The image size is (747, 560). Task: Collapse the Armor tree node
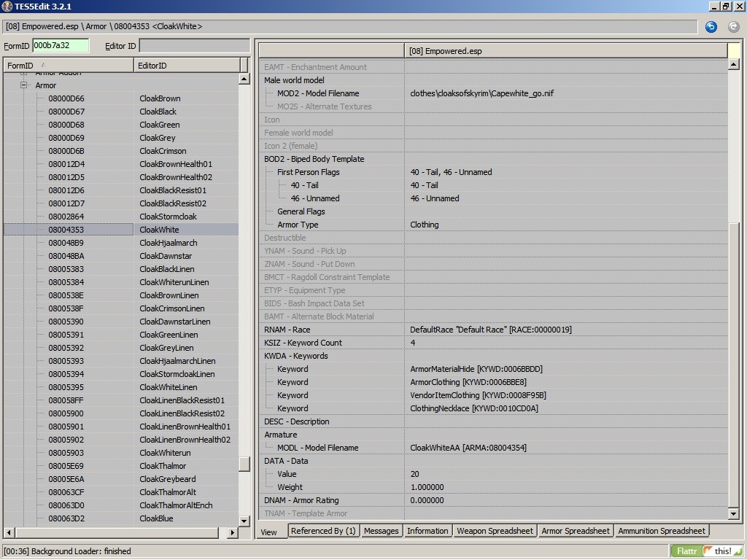click(23, 85)
